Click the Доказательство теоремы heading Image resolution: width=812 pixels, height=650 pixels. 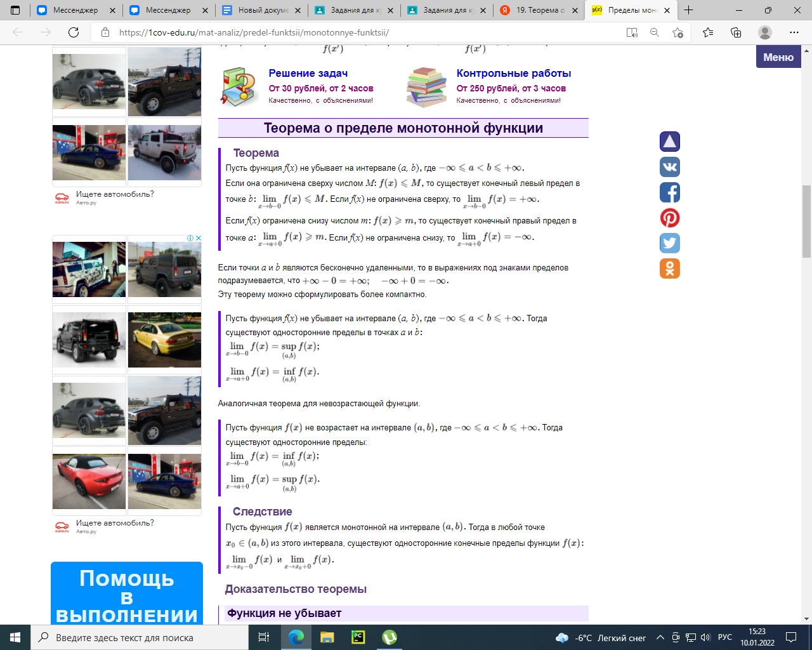pos(296,589)
